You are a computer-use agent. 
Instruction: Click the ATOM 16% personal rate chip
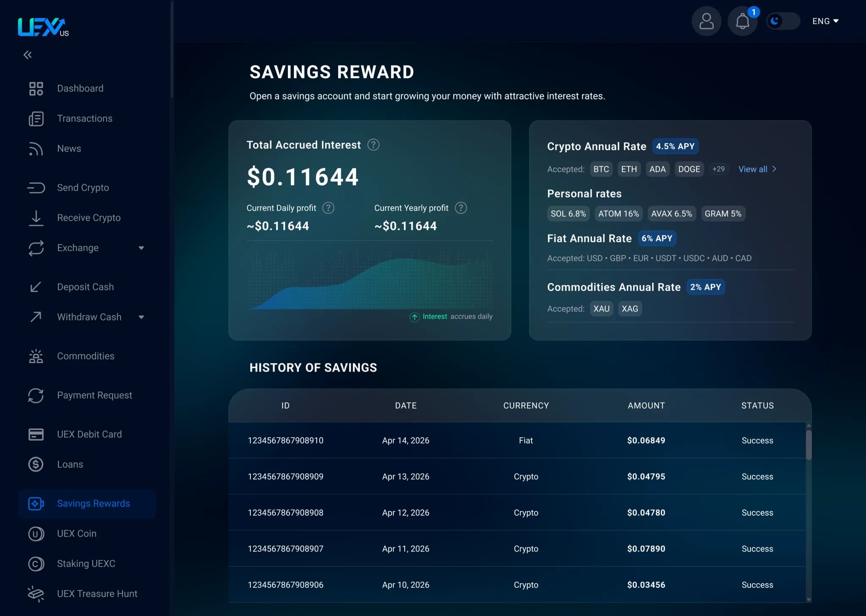click(x=618, y=214)
